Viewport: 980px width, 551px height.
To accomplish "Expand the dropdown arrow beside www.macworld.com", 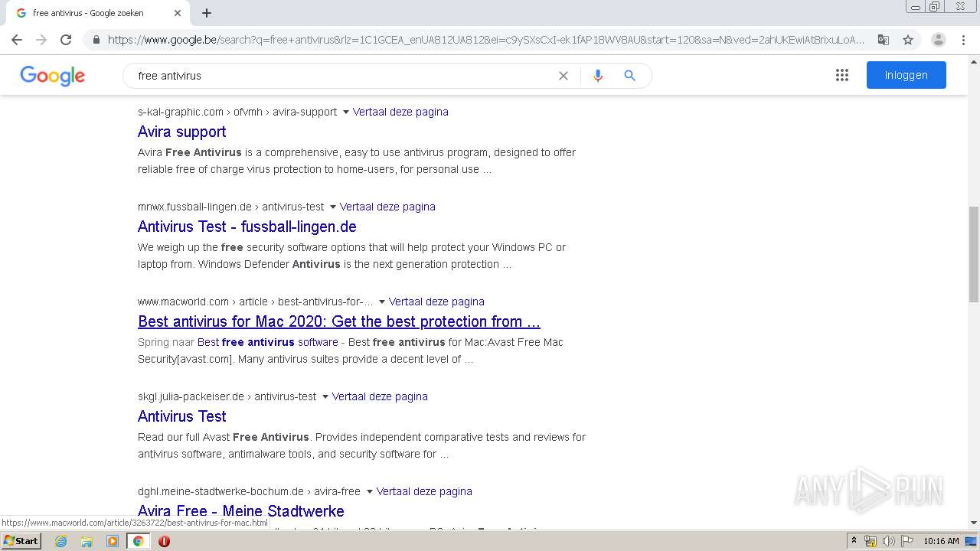I will coord(382,302).
